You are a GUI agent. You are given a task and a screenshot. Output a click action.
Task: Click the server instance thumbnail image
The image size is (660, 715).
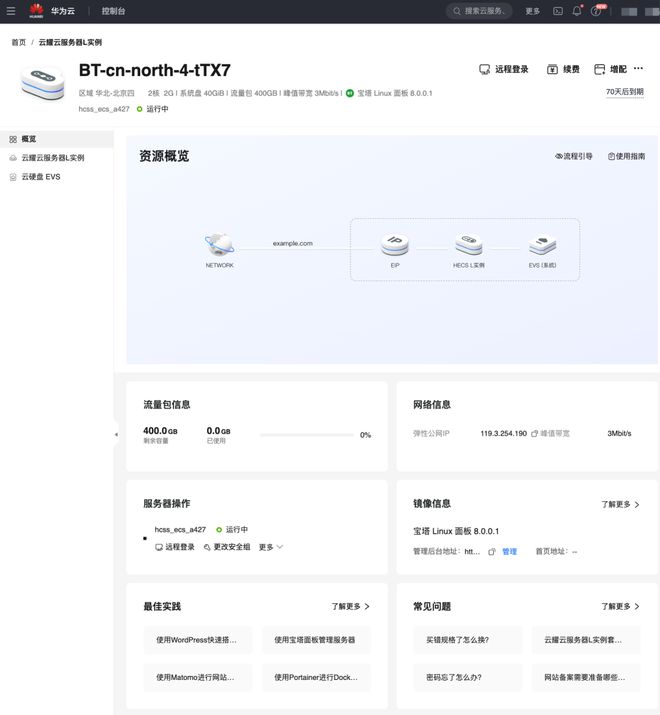42,83
